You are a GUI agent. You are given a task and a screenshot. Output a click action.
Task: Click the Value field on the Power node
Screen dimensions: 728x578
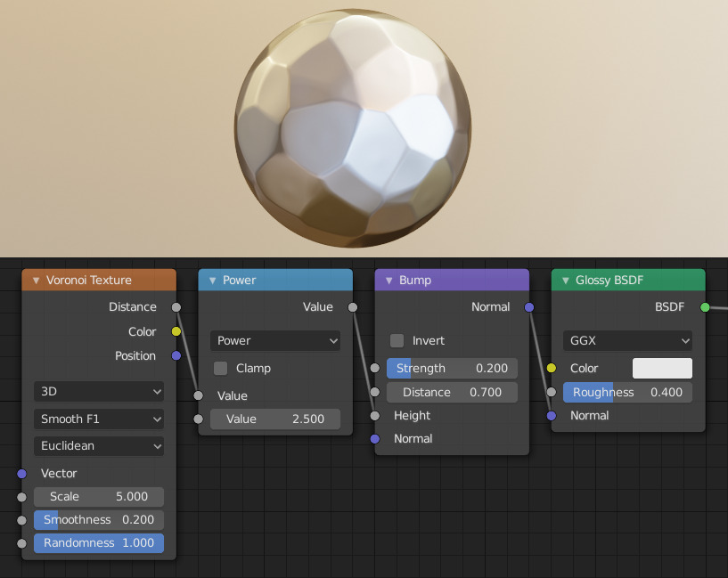274,419
